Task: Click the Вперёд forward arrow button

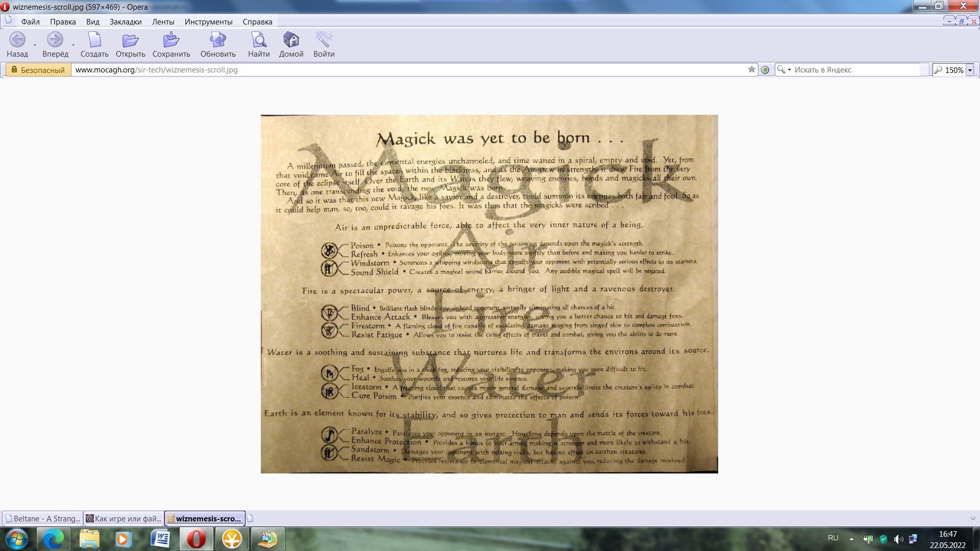Action: pos(55,40)
